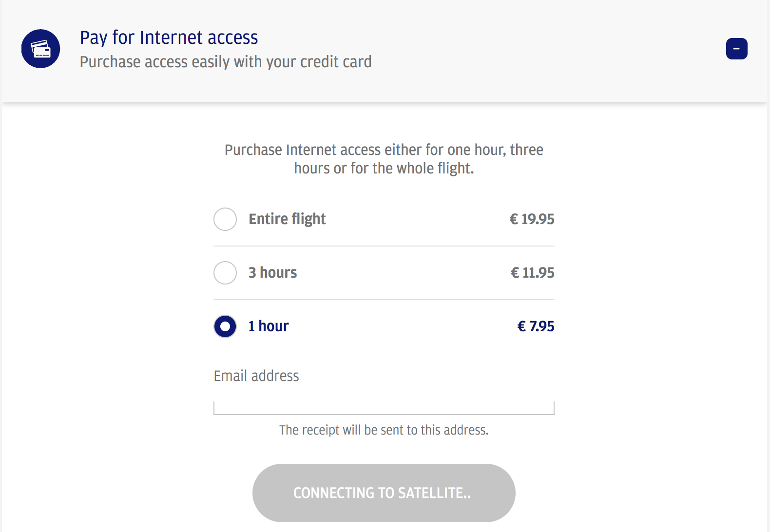Click the purchase options description paragraph
The height and width of the screenshot is (532, 770).
(384, 159)
